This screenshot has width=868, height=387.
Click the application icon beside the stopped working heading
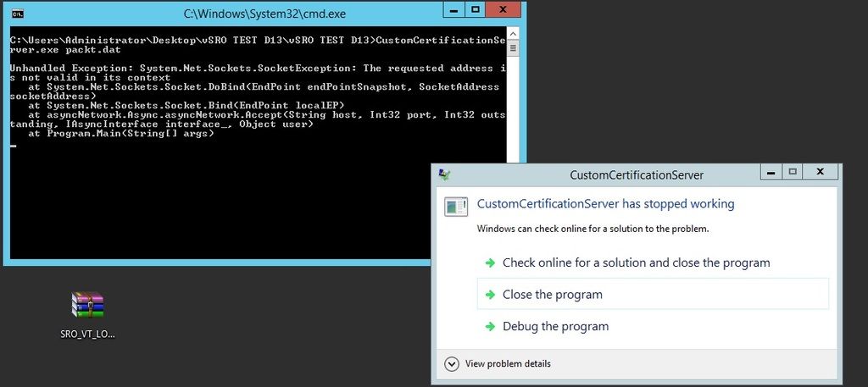(456, 206)
